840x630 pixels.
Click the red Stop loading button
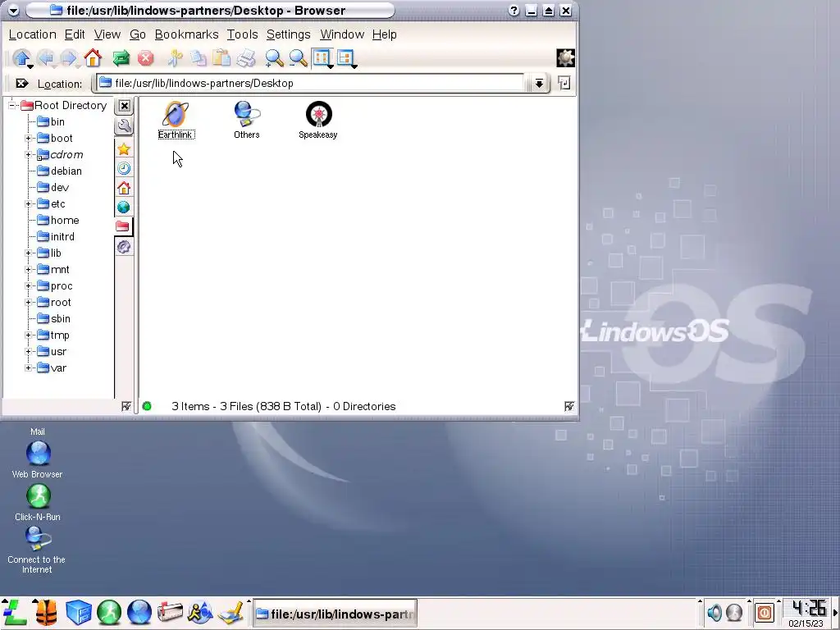click(145, 58)
